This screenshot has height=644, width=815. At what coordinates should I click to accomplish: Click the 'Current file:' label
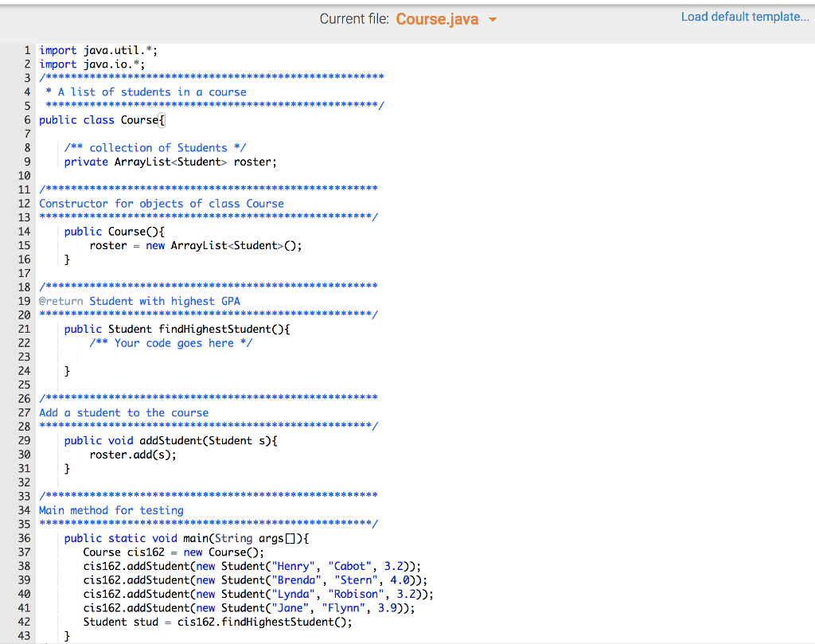tap(354, 19)
